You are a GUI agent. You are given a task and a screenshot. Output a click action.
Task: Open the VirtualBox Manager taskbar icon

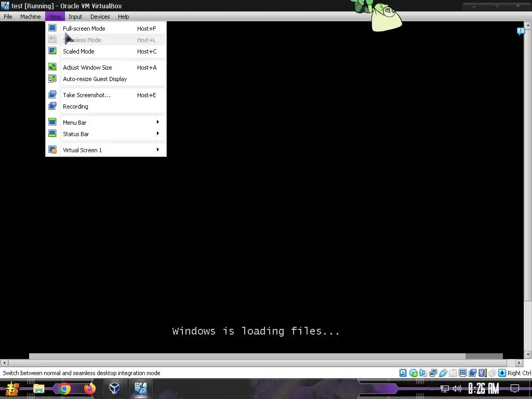(114, 388)
